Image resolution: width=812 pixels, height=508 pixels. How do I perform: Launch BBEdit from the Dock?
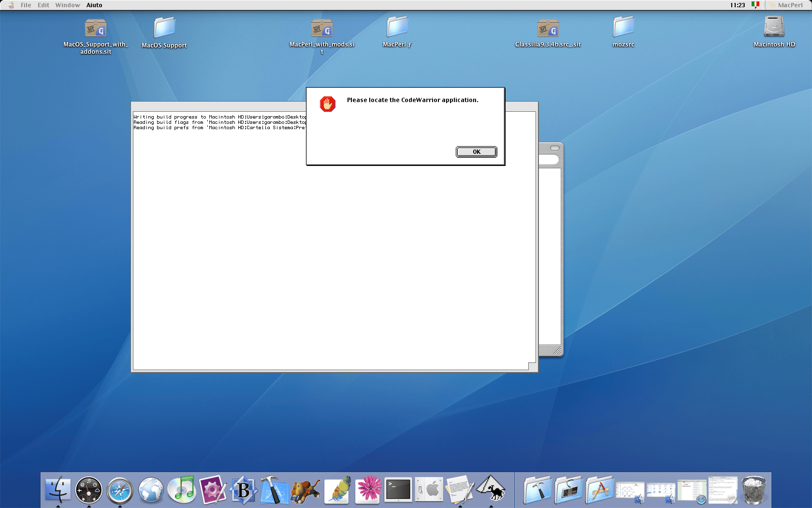point(244,490)
